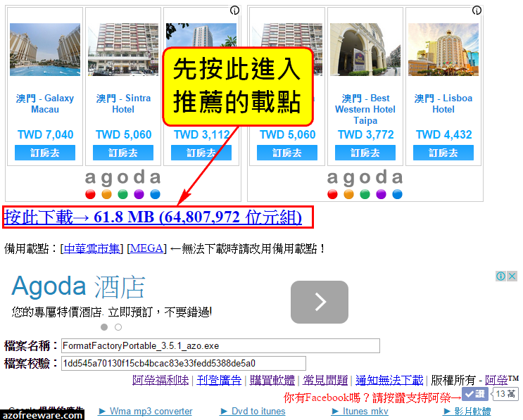Open 澳門 - Galaxy Macau hotel title
This screenshot has height=420, width=523.
point(45,103)
